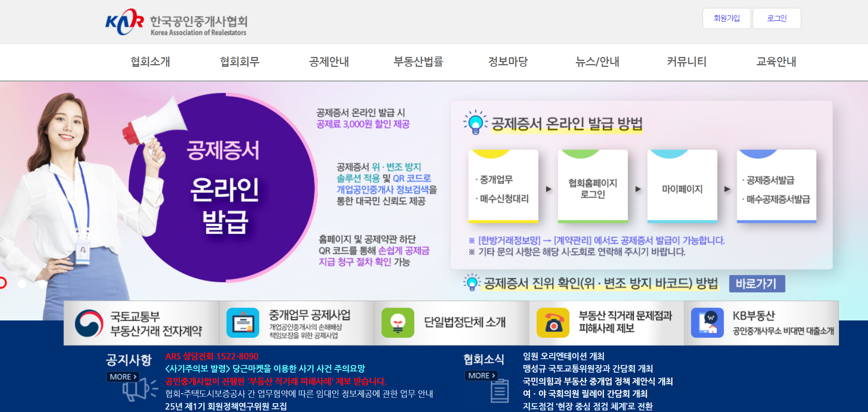Click the orange telephone report icon

pos(553,323)
